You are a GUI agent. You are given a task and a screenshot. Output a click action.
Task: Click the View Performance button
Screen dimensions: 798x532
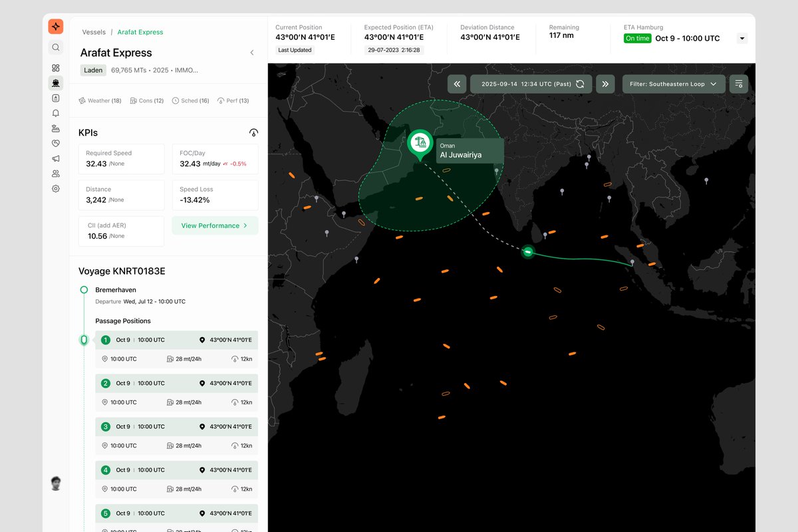click(x=215, y=225)
